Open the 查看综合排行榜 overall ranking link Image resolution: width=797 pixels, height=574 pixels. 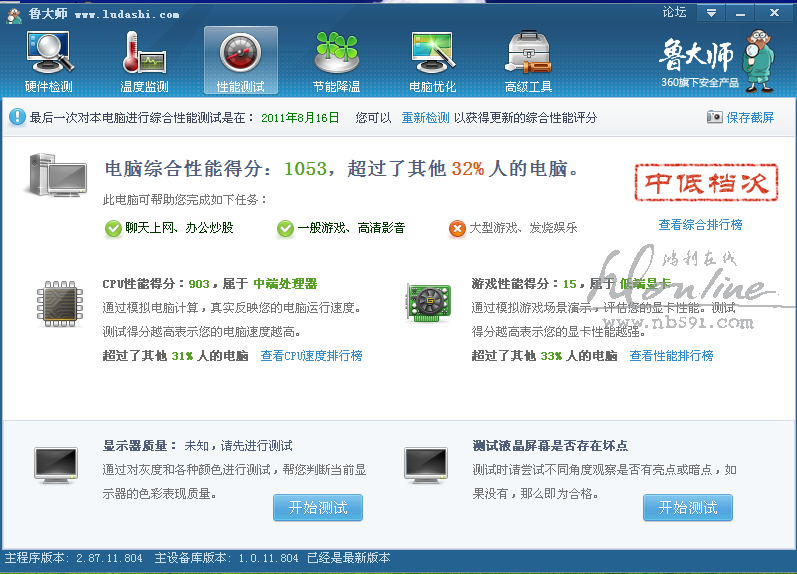(x=700, y=225)
